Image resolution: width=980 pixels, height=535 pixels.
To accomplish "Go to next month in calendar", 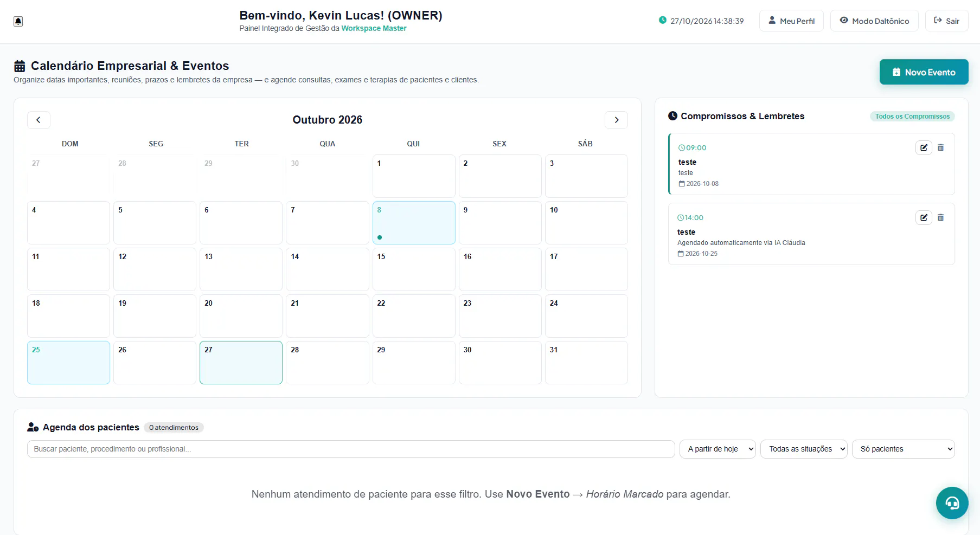I will click(617, 120).
